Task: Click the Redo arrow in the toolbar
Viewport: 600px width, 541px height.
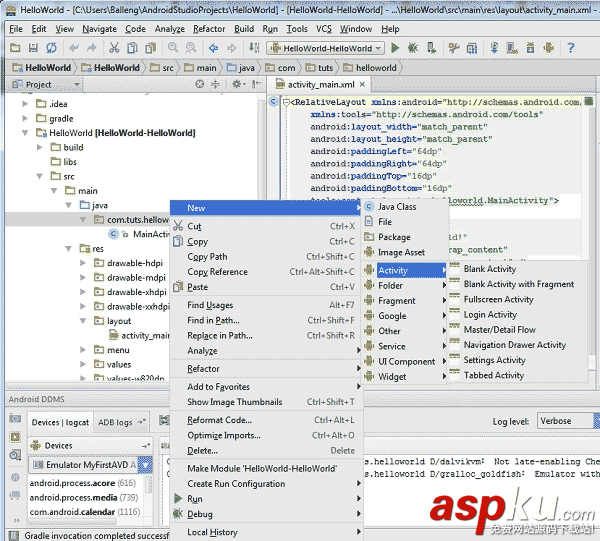Action: tap(91, 48)
